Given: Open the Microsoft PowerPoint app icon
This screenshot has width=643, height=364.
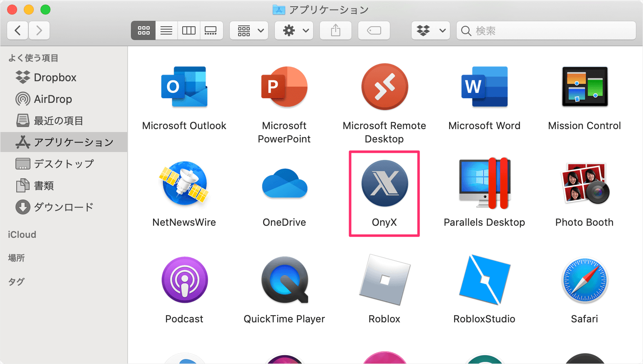Looking at the screenshot, I should [x=284, y=87].
